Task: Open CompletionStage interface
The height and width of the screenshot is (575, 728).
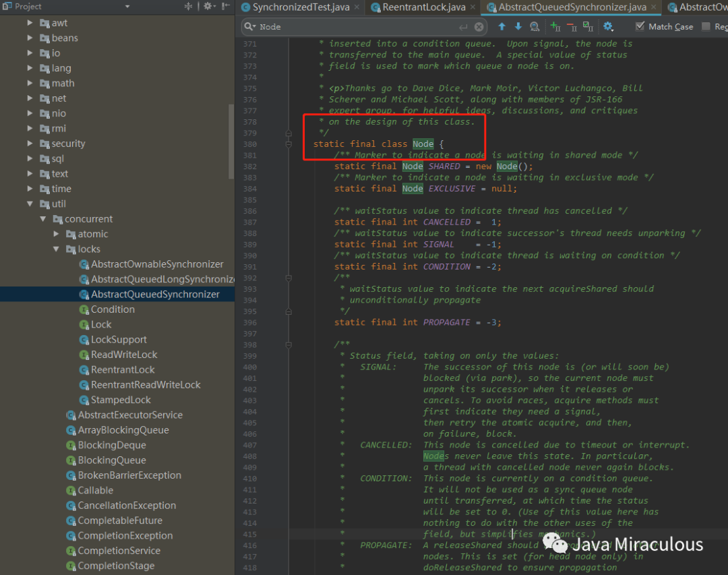Action: coord(116,566)
